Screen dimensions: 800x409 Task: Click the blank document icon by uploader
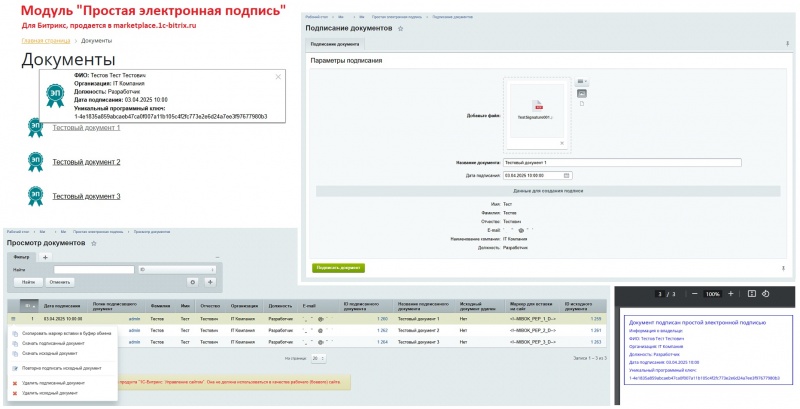pos(582,104)
